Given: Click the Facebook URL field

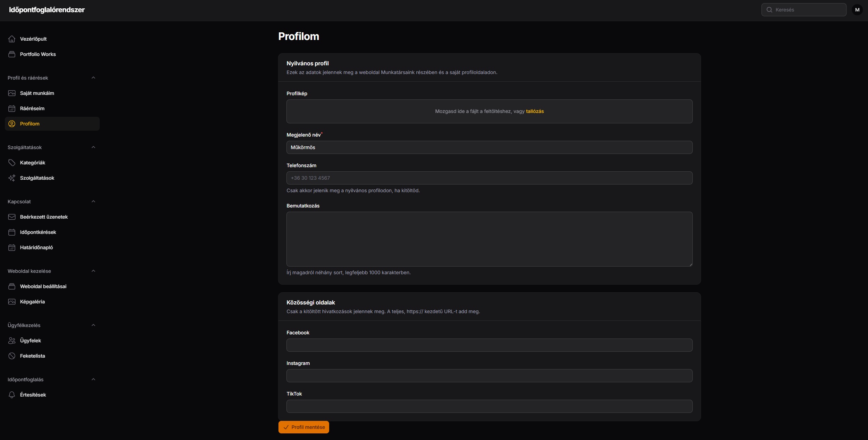Looking at the screenshot, I should [489, 345].
